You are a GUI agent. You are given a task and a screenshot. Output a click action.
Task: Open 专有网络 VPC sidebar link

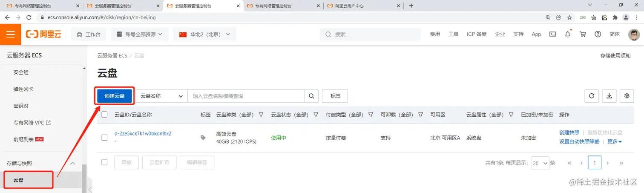(x=32, y=123)
